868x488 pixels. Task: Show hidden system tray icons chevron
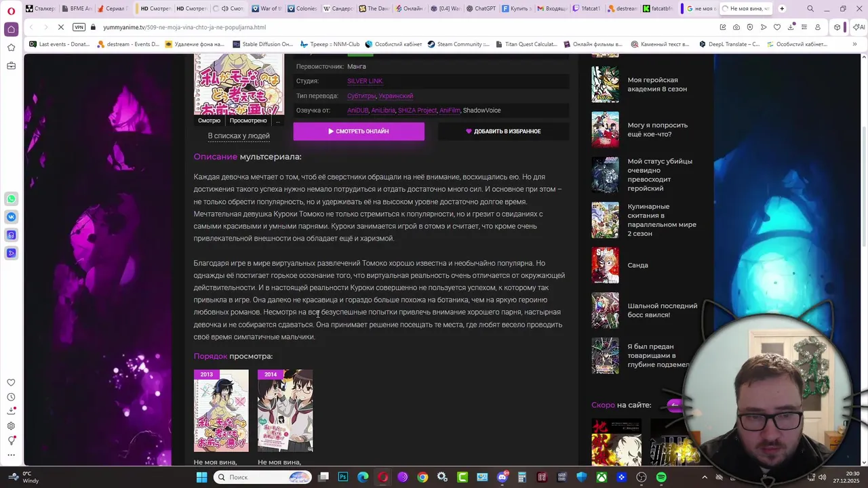pos(704,477)
